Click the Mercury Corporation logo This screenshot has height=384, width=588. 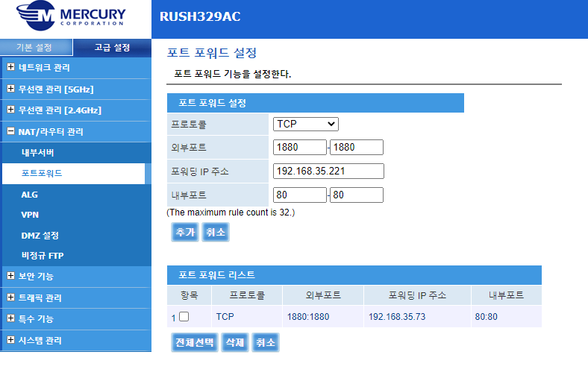[x=71, y=16]
